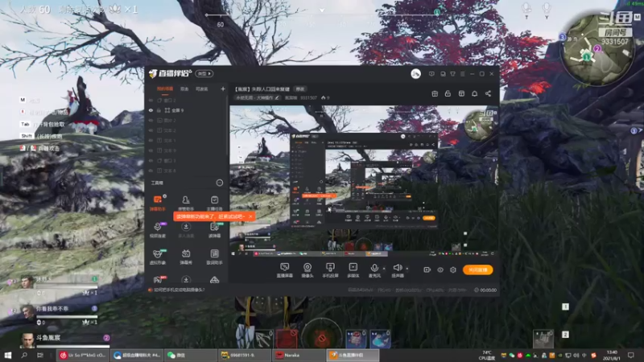Add a 多媒体 media source
The image size is (644, 362).
tap(353, 270)
